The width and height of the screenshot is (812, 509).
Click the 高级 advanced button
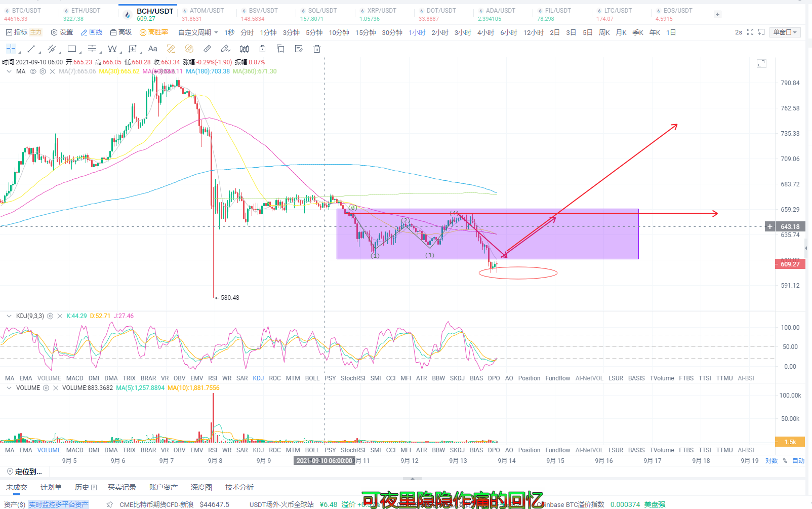tap(121, 32)
